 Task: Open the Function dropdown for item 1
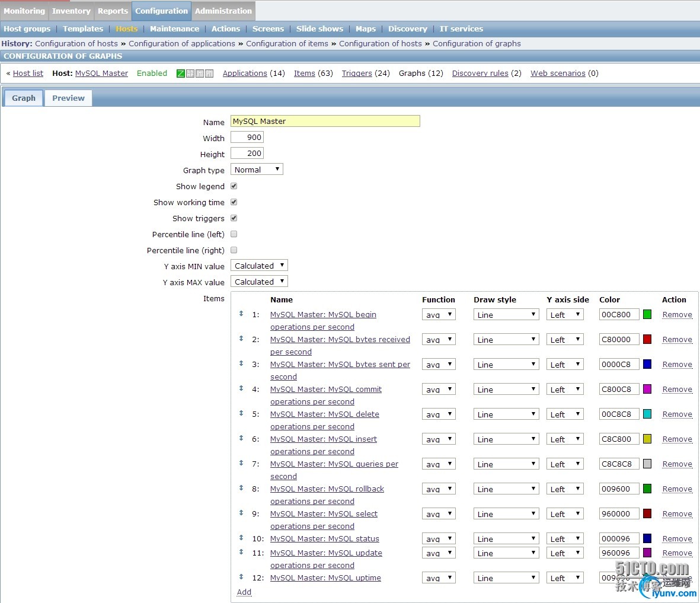tap(439, 315)
